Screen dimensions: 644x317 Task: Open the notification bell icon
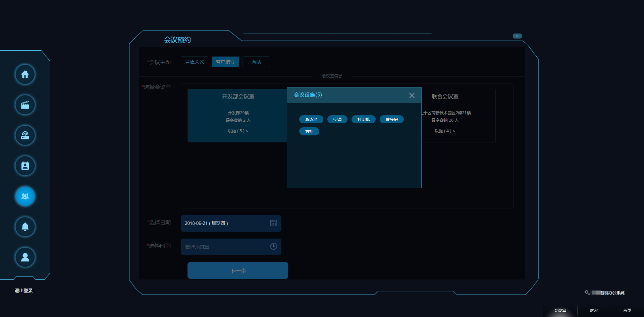click(25, 227)
